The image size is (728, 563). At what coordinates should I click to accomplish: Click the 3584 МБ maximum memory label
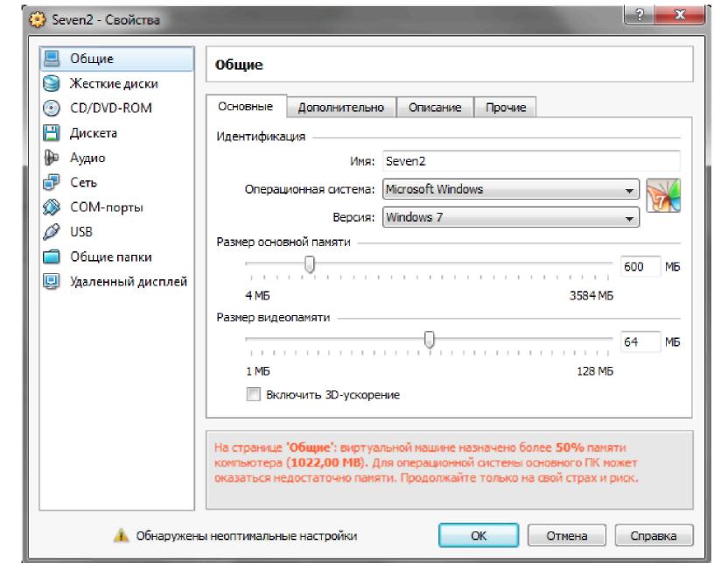pos(591,295)
